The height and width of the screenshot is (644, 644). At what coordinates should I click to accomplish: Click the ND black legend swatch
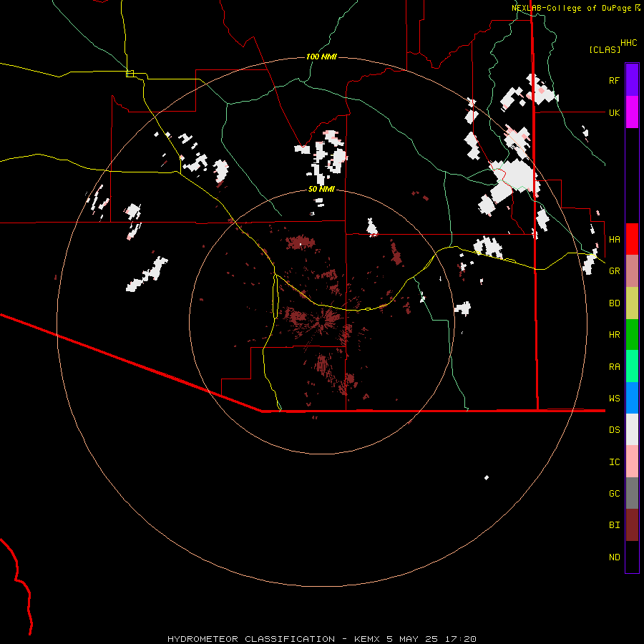[632, 557]
